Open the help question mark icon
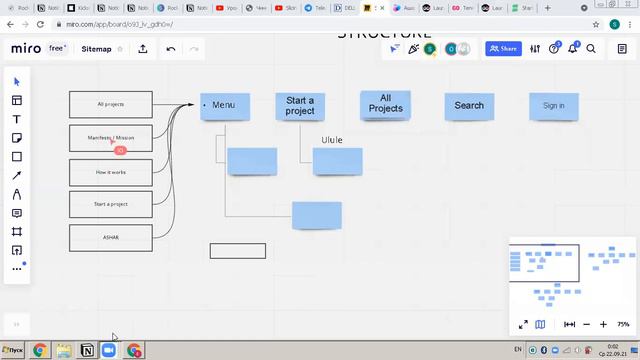The height and width of the screenshot is (360, 640). pos(553,49)
